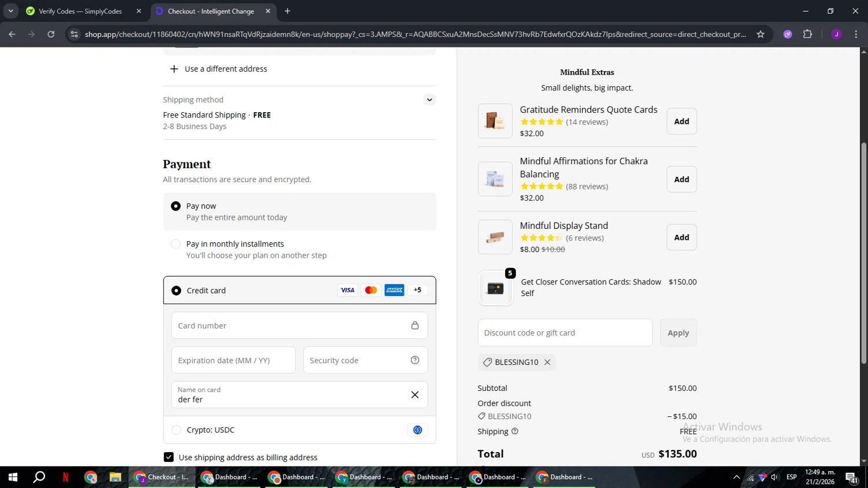868x488 pixels.
Task: Open Mindful Affirmations product thumbnail
Action: 495,179
